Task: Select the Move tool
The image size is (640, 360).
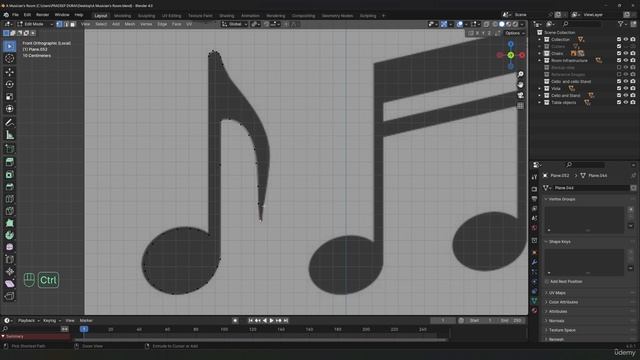Action: click(x=9, y=72)
